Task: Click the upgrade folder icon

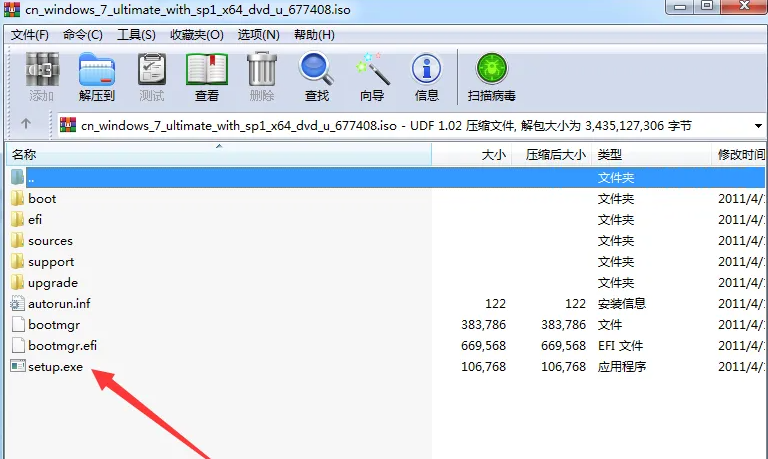Action: click(17, 283)
